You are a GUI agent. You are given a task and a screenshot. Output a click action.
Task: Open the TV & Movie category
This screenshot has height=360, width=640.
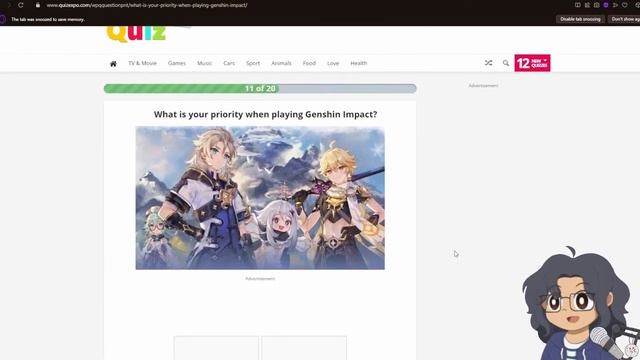pyautogui.click(x=142, y=63)
